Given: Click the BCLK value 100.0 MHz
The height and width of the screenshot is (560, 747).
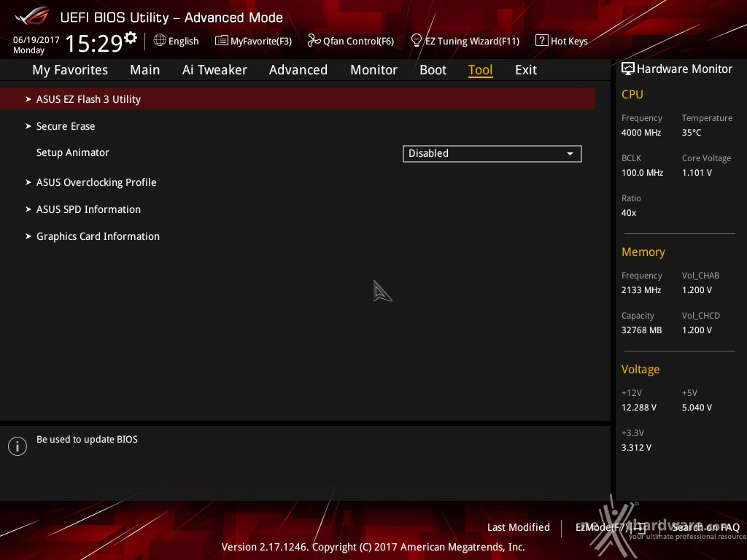Looking at the screenshot, I should click(x=642, y=172).
